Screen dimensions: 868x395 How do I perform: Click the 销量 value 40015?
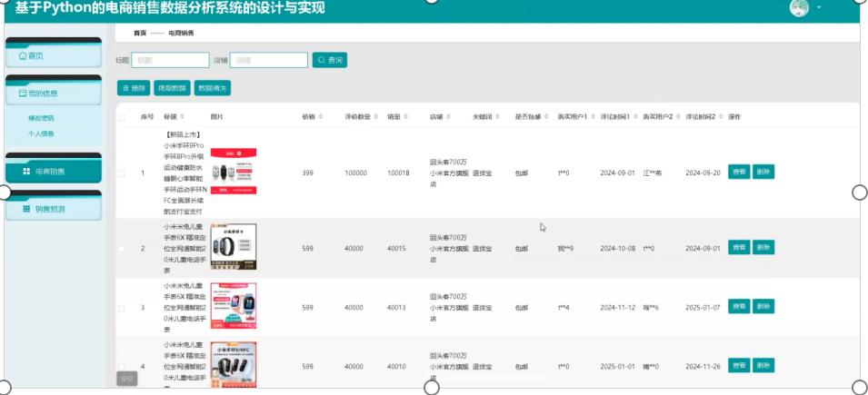[396, 249]
